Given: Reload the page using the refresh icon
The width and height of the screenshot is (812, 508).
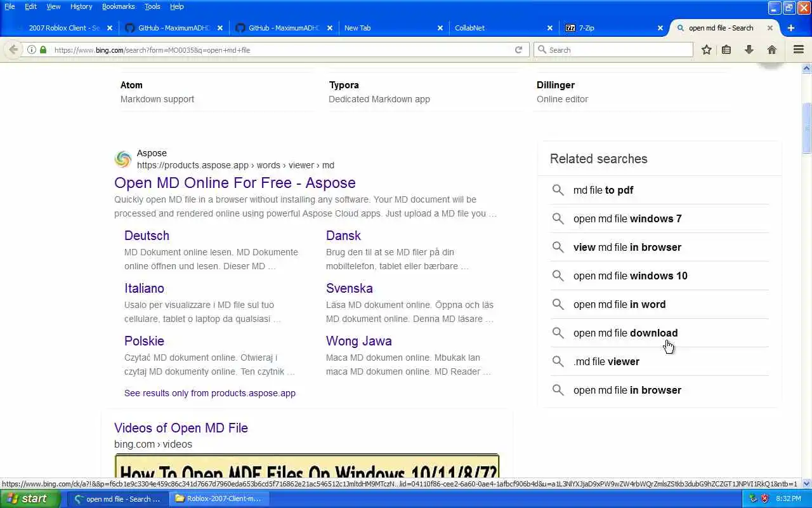Looking at the screenshot, I should pos(518,50).
